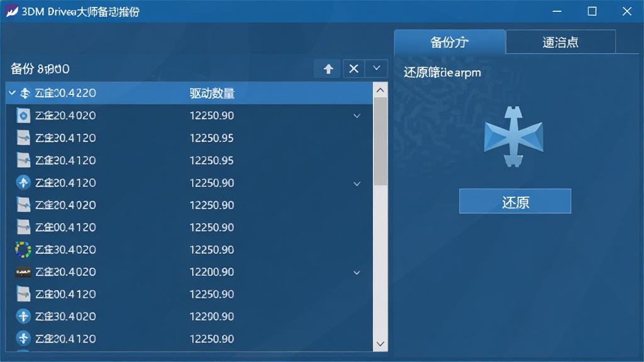Switch to the 备份方 tab
644x362 pixels.
tap(449, 42)
